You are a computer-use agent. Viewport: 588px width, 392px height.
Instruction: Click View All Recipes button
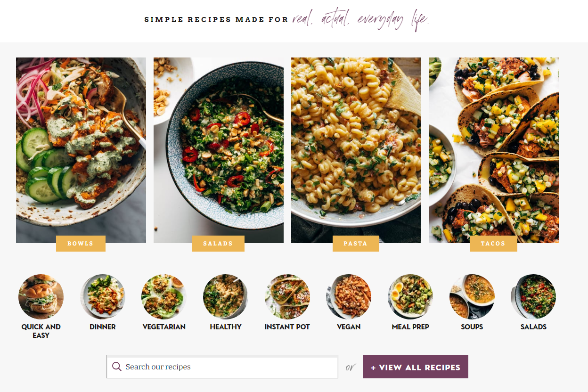416,367
